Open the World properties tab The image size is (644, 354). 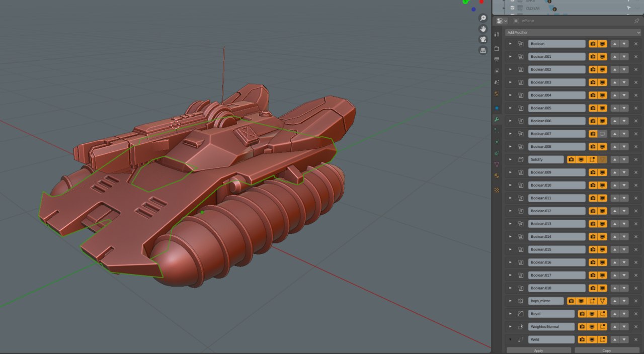click(x=497, y=93)
